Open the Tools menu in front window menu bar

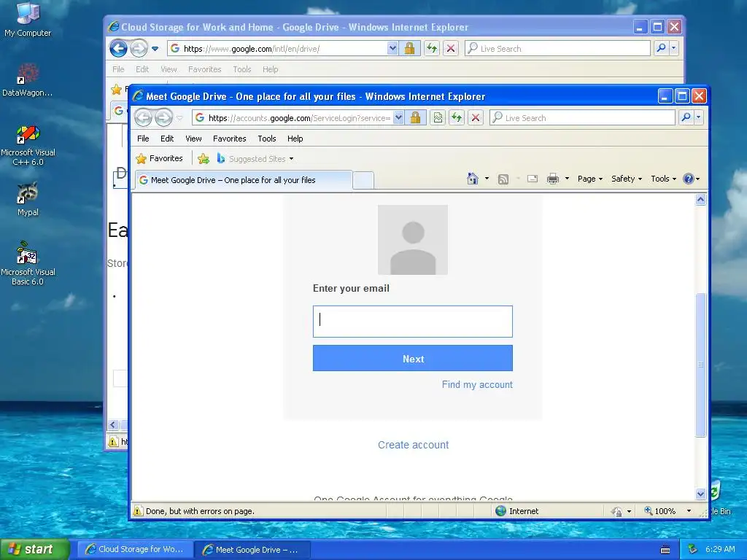pos(267,139)
